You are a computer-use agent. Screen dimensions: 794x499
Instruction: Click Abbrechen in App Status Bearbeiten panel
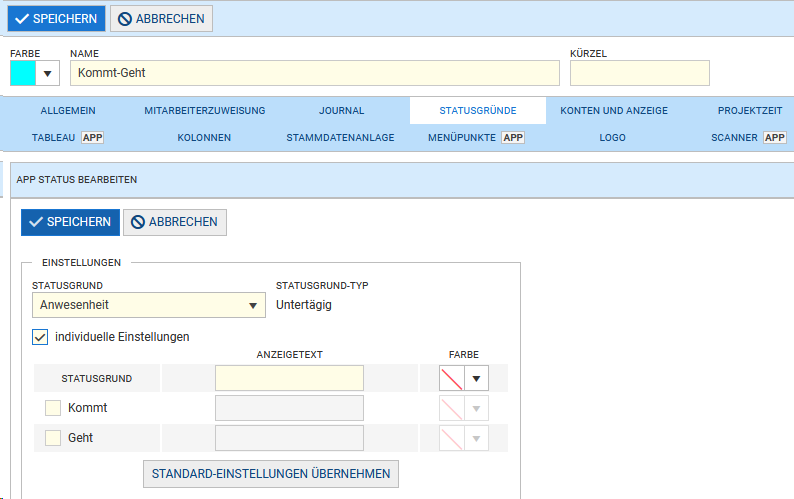click(175, 222)
